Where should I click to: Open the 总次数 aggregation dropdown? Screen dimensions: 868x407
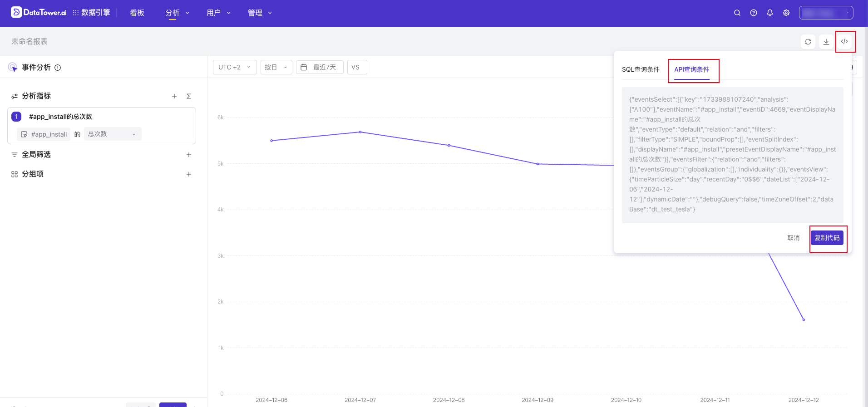coord(113,134)
